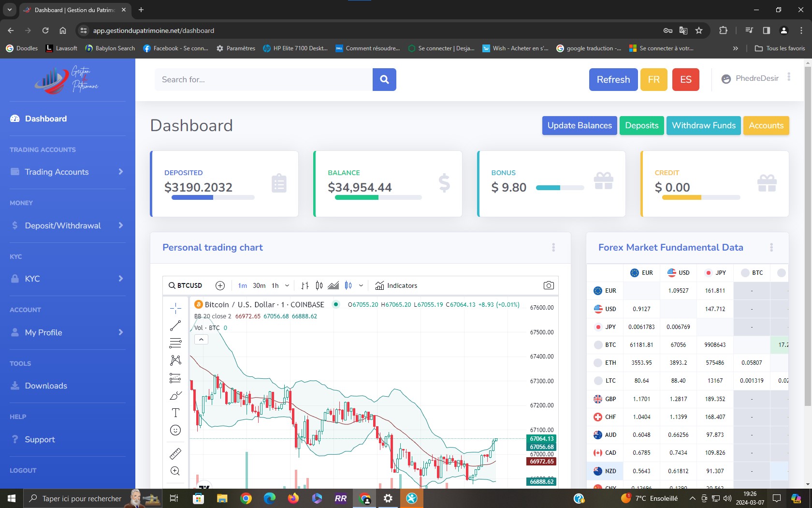Viewport: 812px width, 508px height.
Task: Click the magnifier search button
Action: pyautogui.click(x=384, y=79)
